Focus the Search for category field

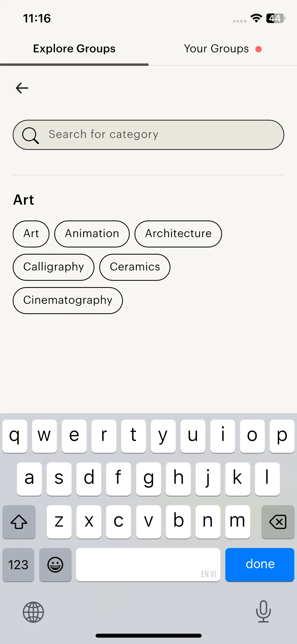click(158, 135)
